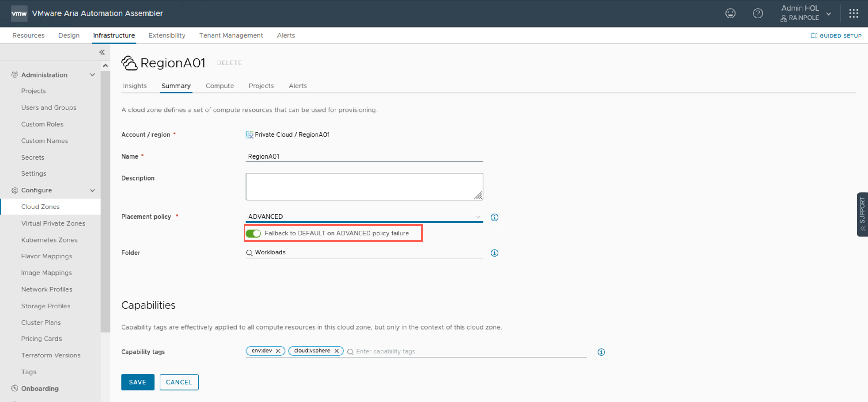Click the Folder field info icon
This screenshot has width=868, height=402.
[x=494, y=253]
